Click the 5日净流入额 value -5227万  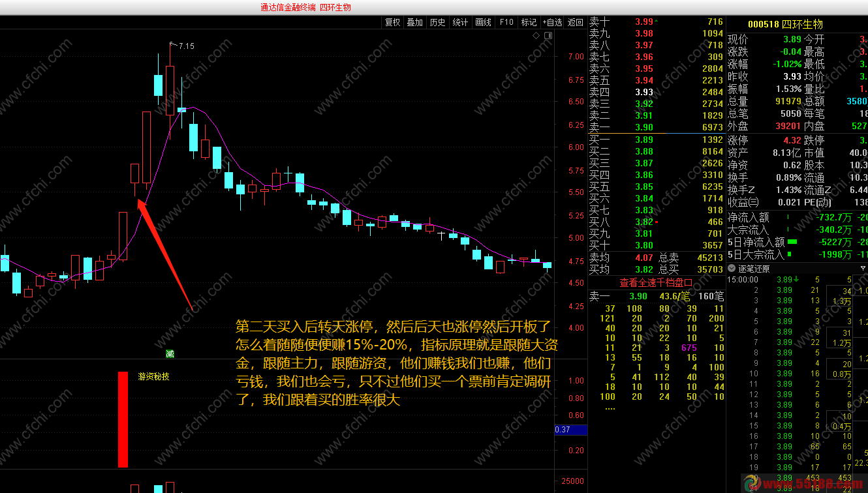coord(836,242)
